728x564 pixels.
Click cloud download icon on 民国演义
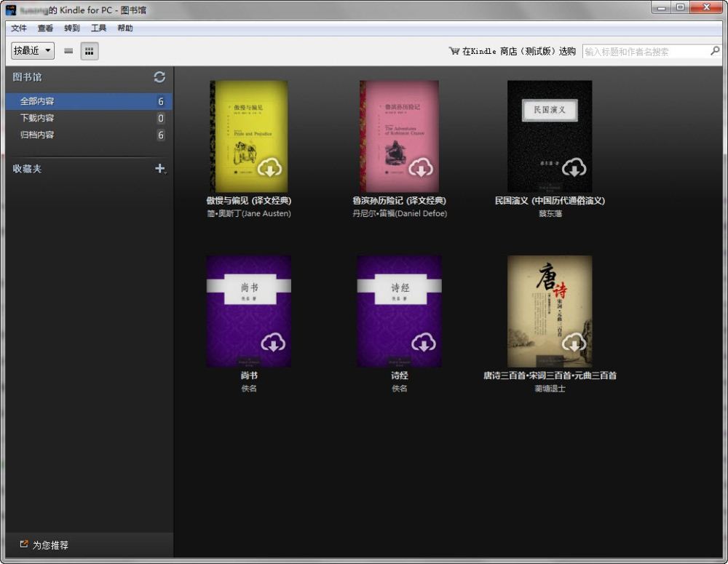(574, 168)
